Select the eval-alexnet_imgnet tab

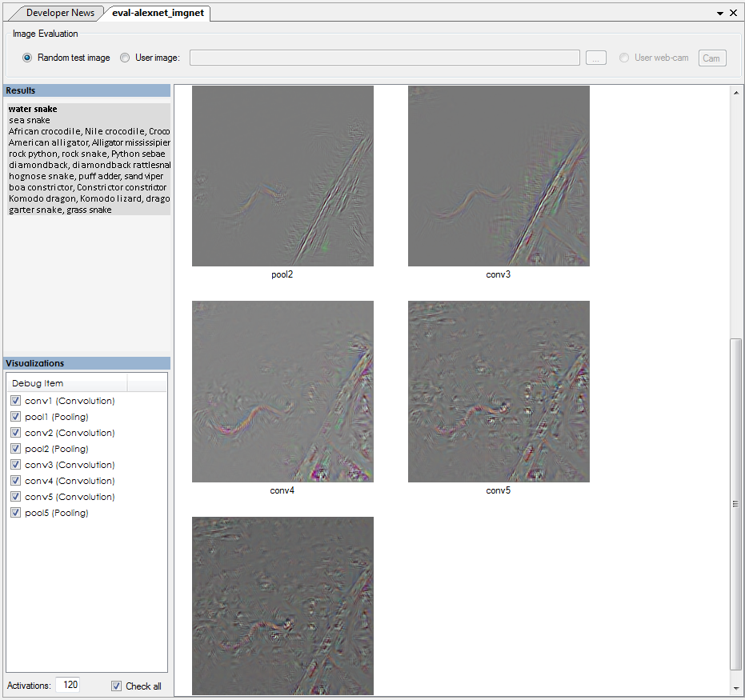(x=158, y=13)
